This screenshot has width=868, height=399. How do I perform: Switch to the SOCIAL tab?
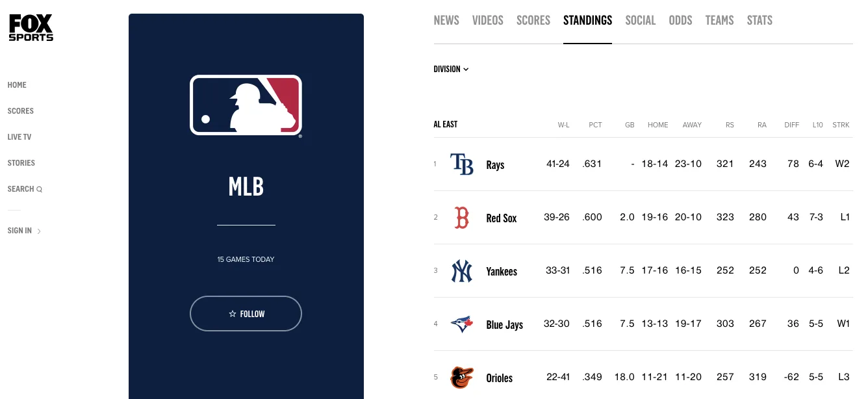point(641,20)
